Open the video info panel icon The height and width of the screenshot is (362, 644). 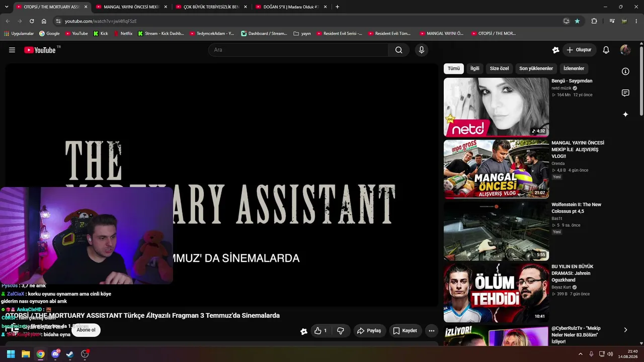(x=625, y=71)
